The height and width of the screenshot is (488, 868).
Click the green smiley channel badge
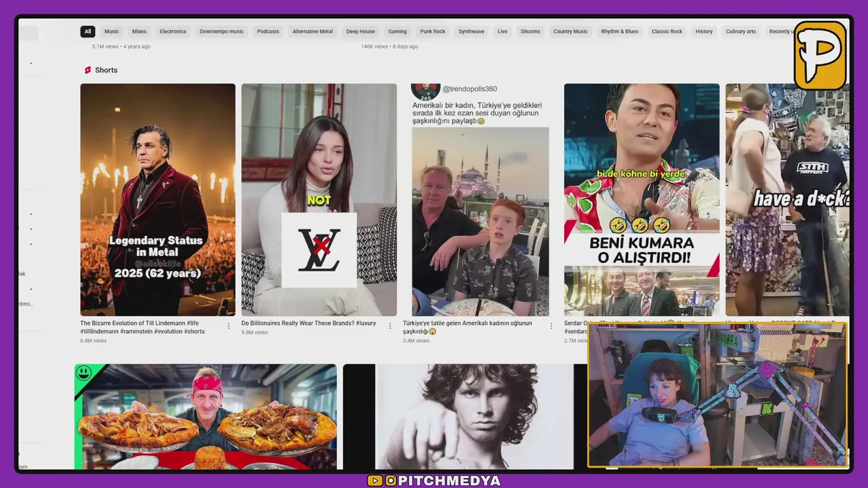[x=83, y=373]
